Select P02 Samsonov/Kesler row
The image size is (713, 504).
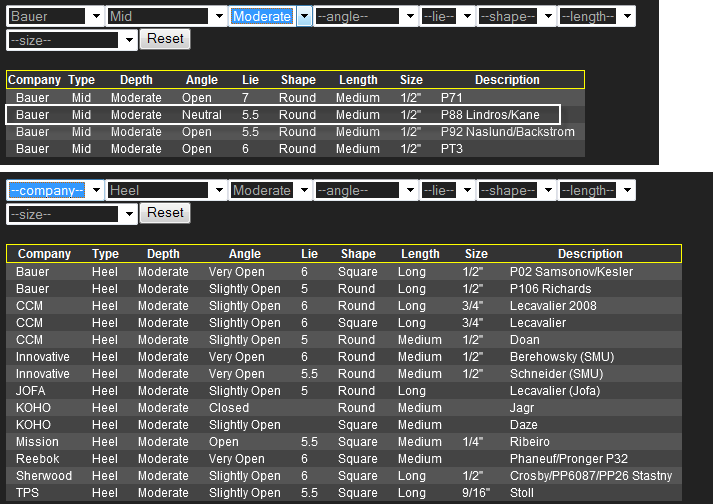[x=344, y=272]
